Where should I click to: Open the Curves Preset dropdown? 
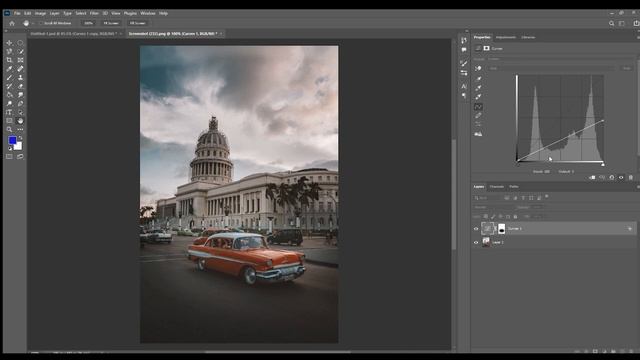coord(561,59)
